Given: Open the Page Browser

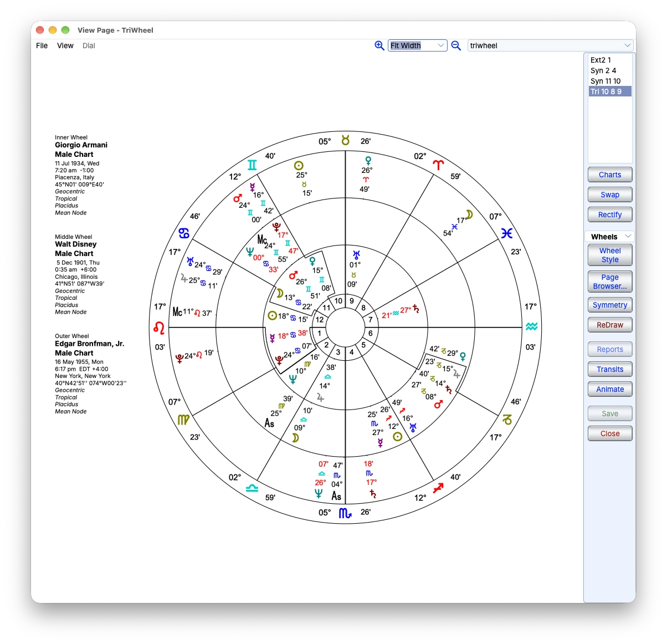Looking at the screenshot, I should [610, 282].
